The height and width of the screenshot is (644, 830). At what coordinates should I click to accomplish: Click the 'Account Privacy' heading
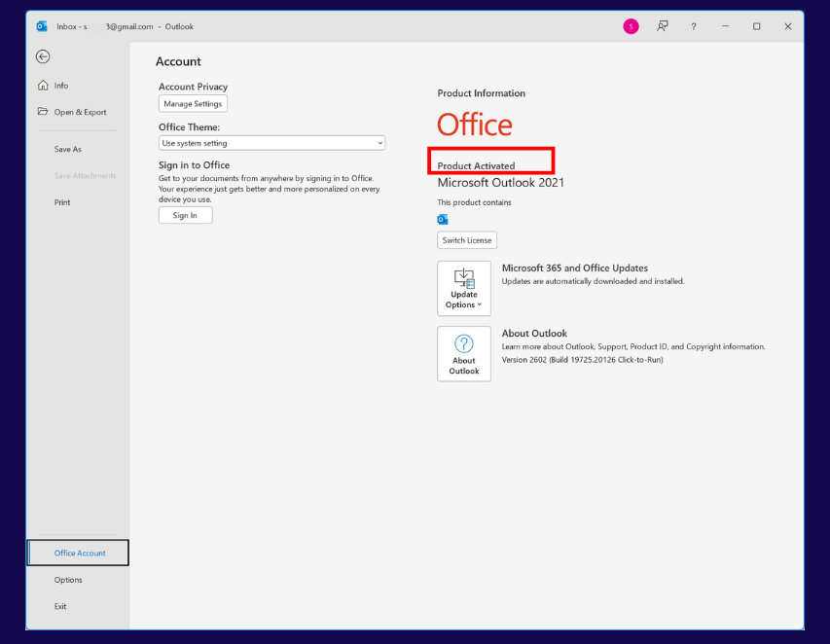[193, 87]
